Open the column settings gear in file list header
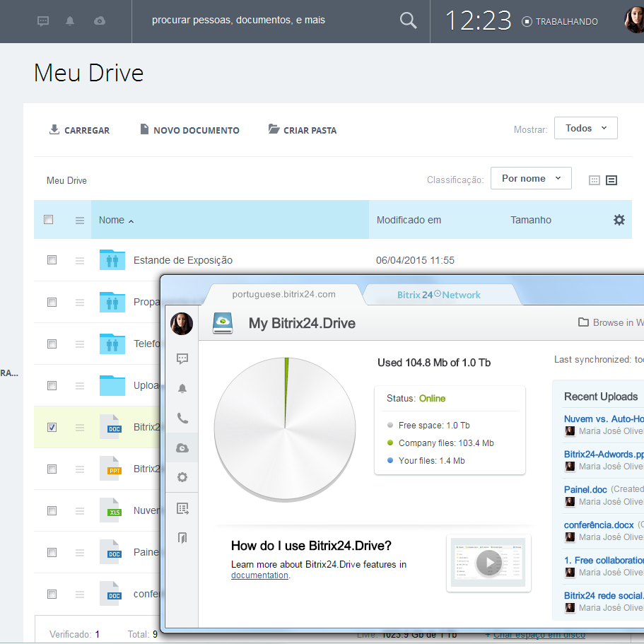The width and height of the screenshot is (644, 644). point(619,220)
